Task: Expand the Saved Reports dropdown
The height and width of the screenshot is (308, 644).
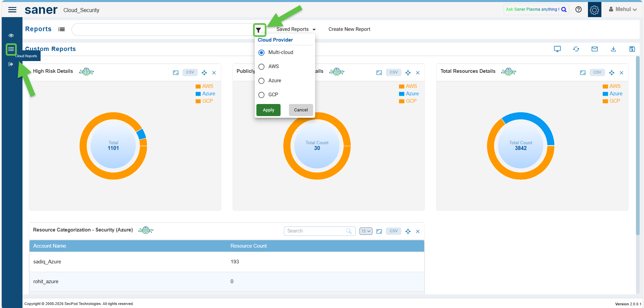Action: [x=296, y=29]
